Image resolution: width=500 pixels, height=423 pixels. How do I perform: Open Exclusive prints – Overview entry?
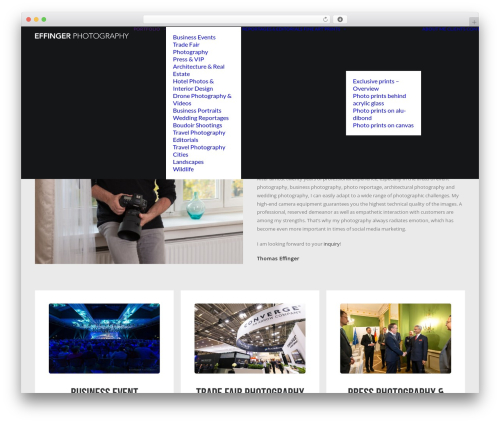click(x=376, y=85)
